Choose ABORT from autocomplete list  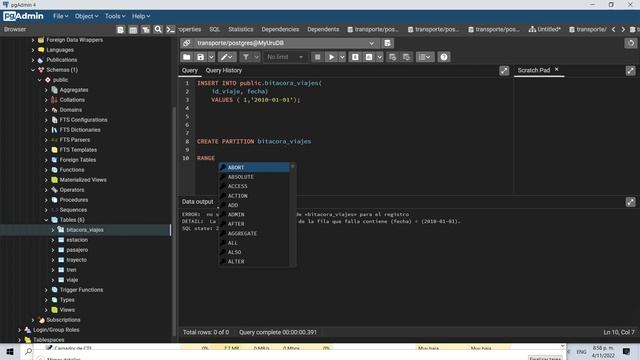254,167
